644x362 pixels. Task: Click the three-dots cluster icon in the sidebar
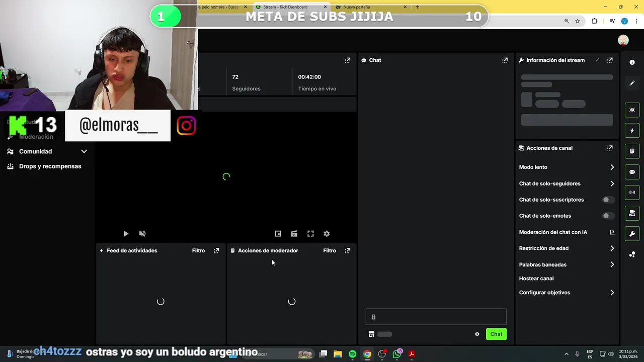[632, 254]
